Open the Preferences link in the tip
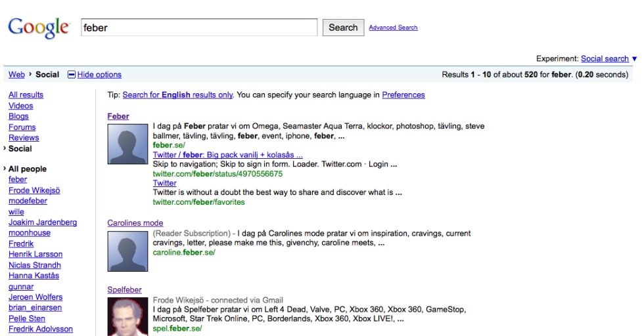 coord(403,95)
